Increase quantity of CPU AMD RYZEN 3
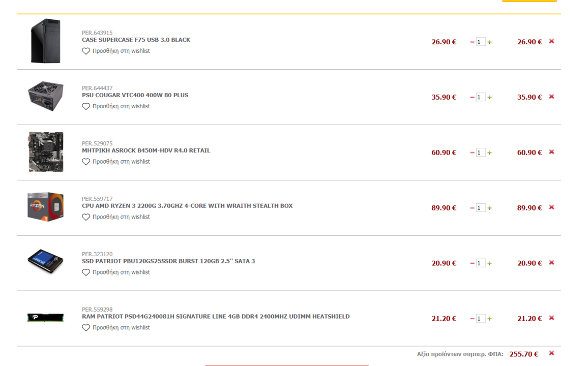Image resolution: width=588 pixels, height=366 pixels. tap(489, 208)
